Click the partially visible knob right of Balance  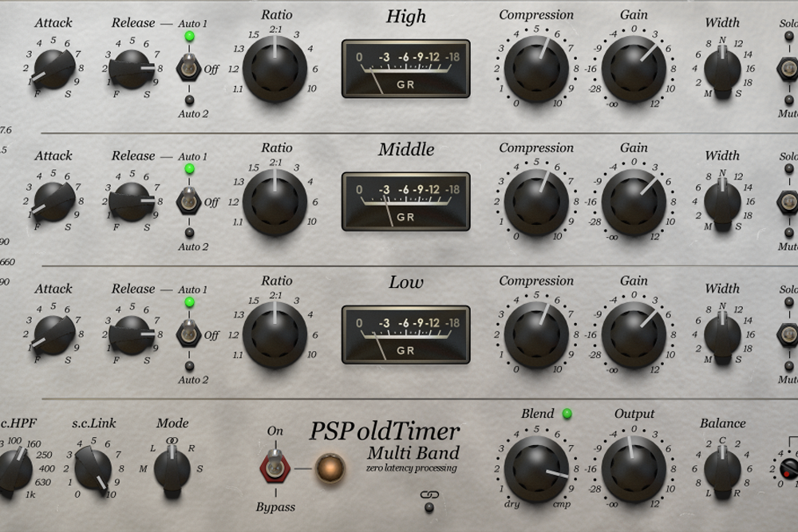click(789, 468)
